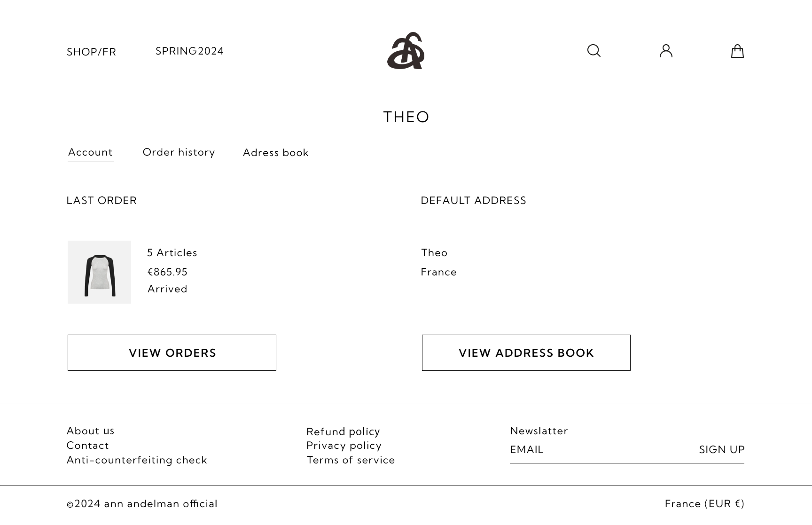Open the user account icon

point(666,51)
